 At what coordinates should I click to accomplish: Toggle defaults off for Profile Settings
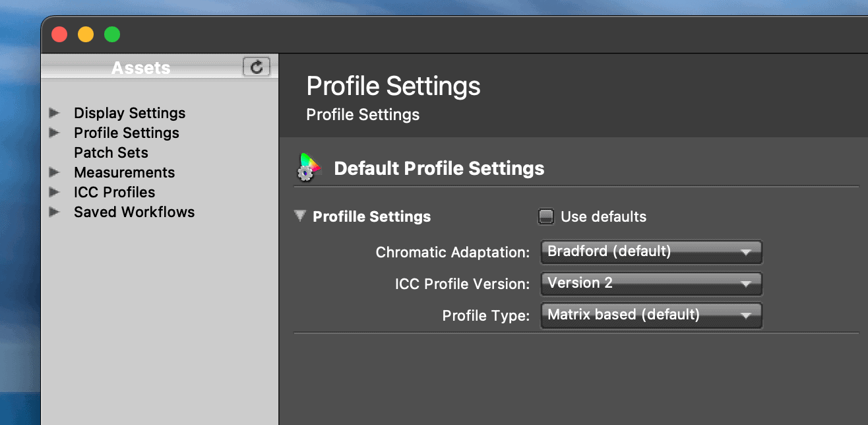(x=546, y=216)
